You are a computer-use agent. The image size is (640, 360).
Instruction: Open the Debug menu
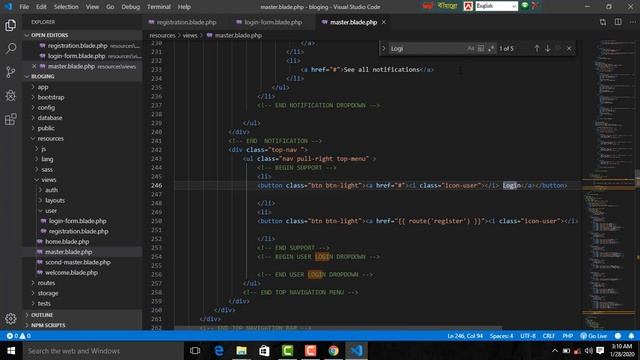[131, 7]
